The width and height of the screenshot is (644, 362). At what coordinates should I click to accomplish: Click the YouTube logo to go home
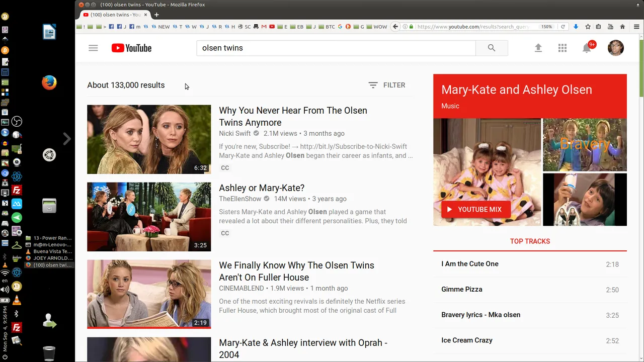pos(131,48)
